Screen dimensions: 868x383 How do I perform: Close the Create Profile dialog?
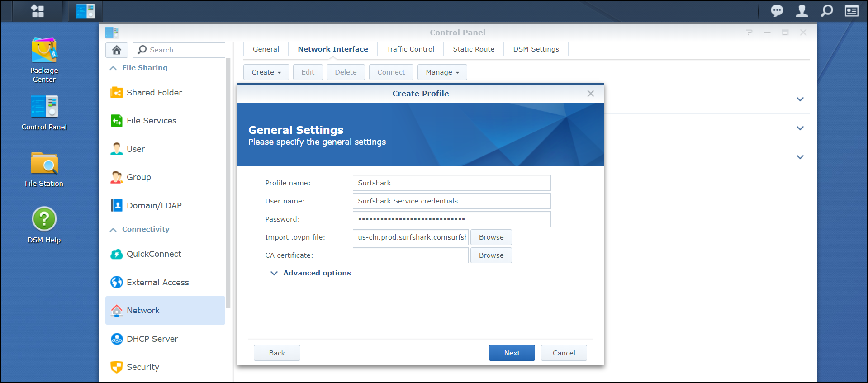[x=591, y=94]
